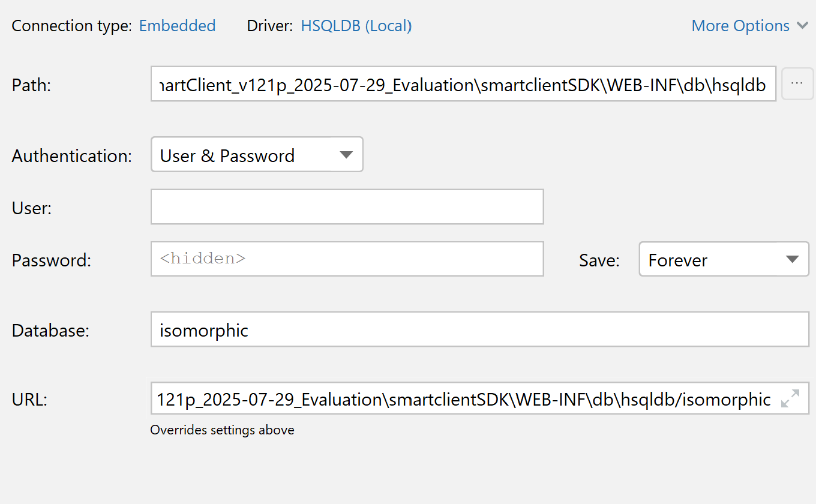Click inside the URL text field
The image size is (816, 504).
pos(462,399)
